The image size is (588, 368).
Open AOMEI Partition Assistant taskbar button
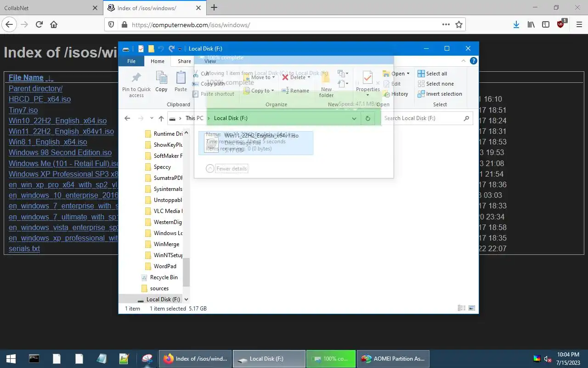393,359
